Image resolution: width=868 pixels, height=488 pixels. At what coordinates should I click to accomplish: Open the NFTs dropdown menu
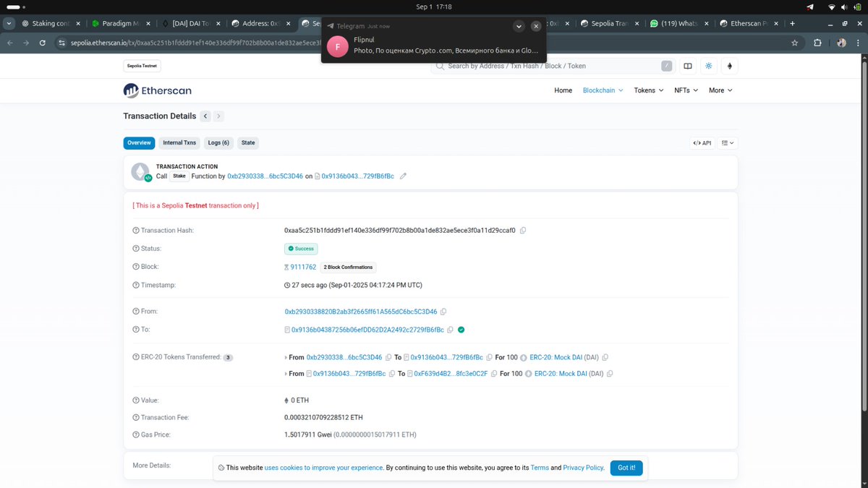coord(686,90)
